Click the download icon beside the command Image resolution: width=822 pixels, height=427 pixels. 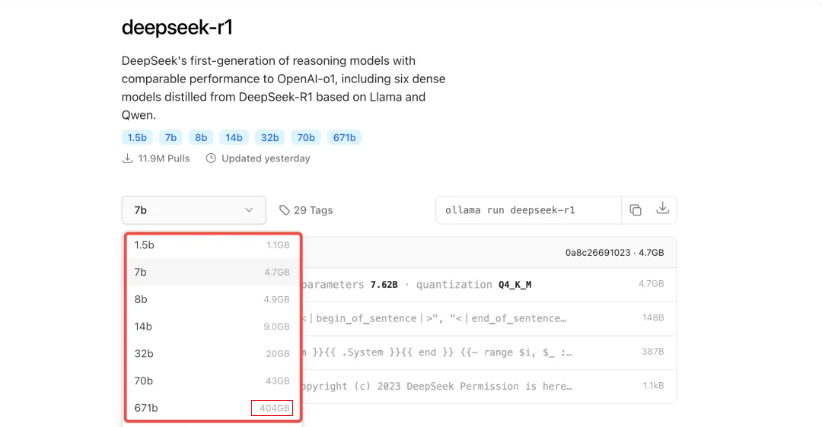pos(662,210)
